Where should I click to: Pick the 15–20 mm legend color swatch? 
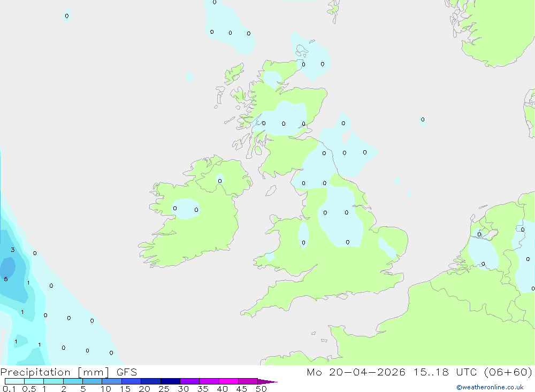[131, 381]
